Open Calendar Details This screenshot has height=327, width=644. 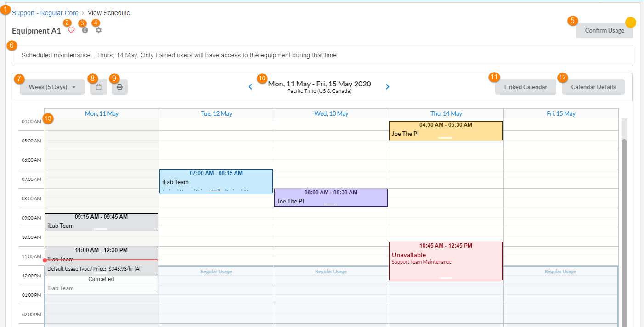(x=593, y=87)
